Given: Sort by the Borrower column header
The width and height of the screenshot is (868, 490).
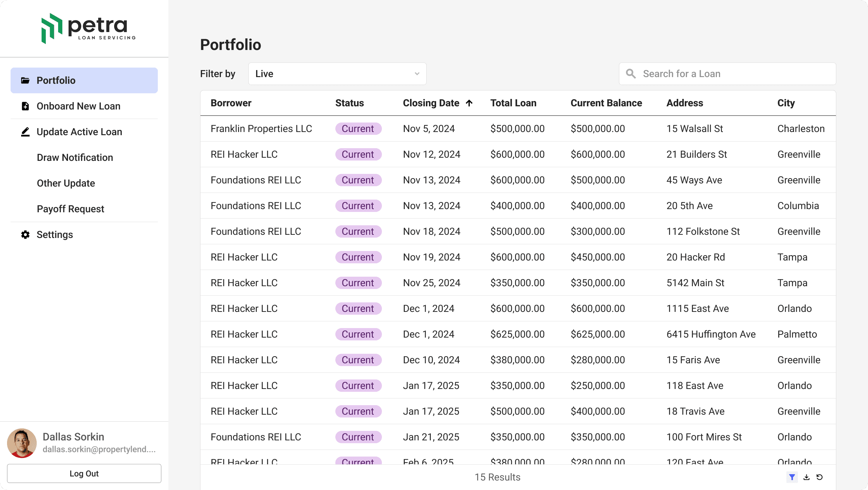Looking at the screenshot, I should 231,103.
